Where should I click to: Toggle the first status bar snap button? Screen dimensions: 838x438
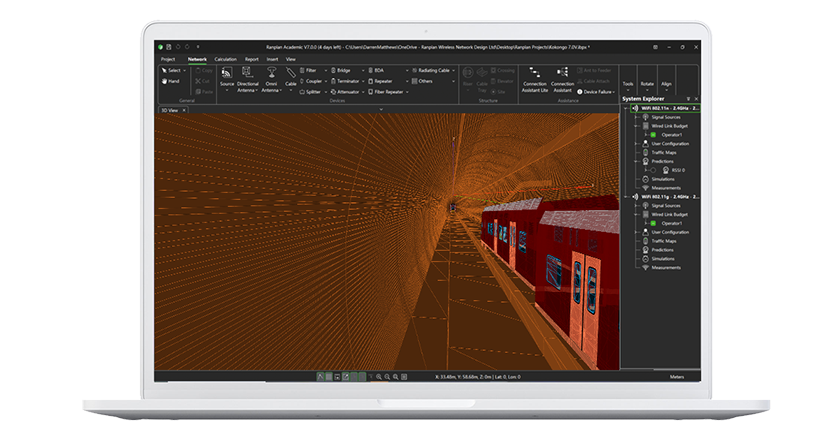pyautogui.click(x=320, y=377)
